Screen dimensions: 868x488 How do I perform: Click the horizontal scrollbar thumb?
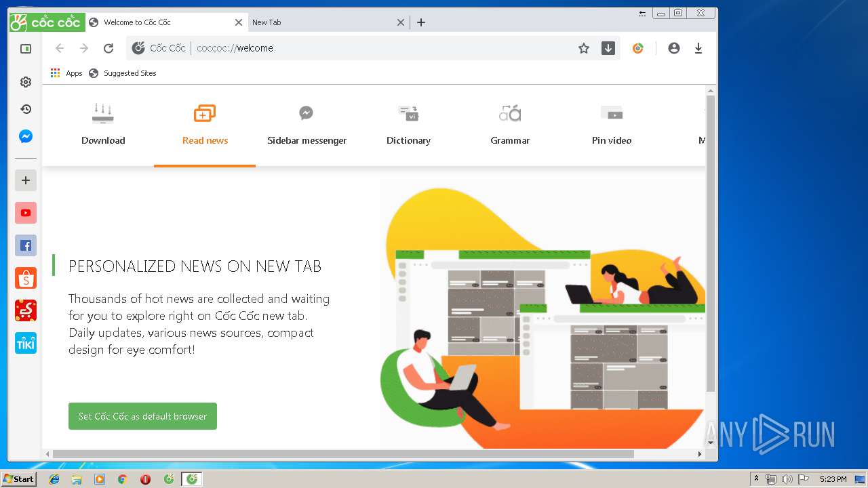tap(343, 454)
